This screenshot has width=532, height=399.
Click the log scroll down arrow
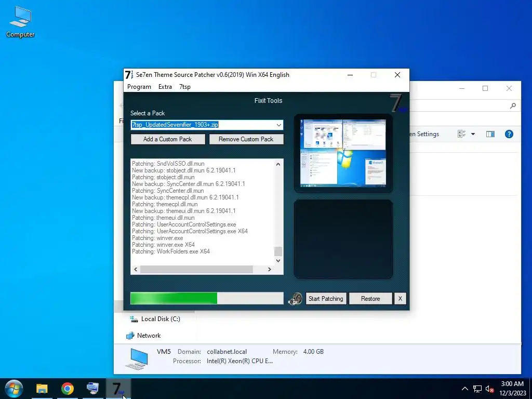click(278, 261)
